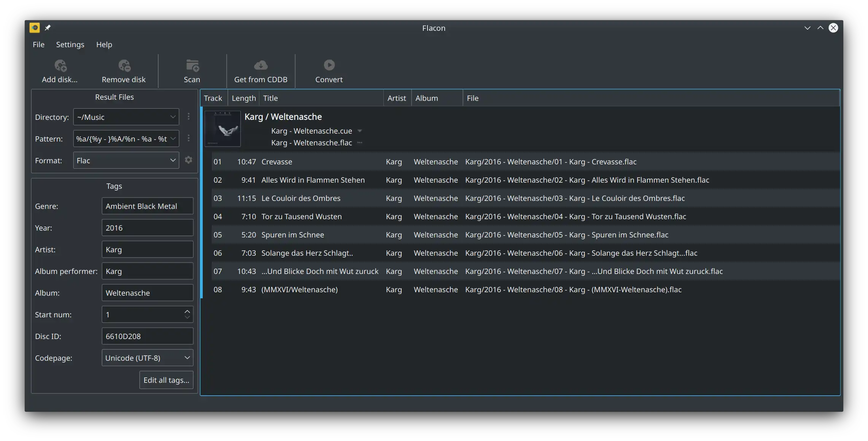
Task: Open the File menu
Action: (x=38, y=45)
